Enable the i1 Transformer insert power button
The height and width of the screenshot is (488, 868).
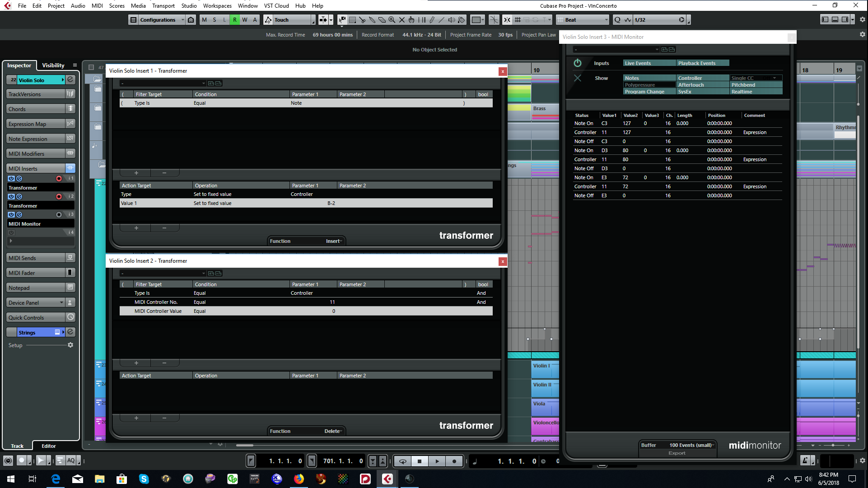click(x=11, y=178)
